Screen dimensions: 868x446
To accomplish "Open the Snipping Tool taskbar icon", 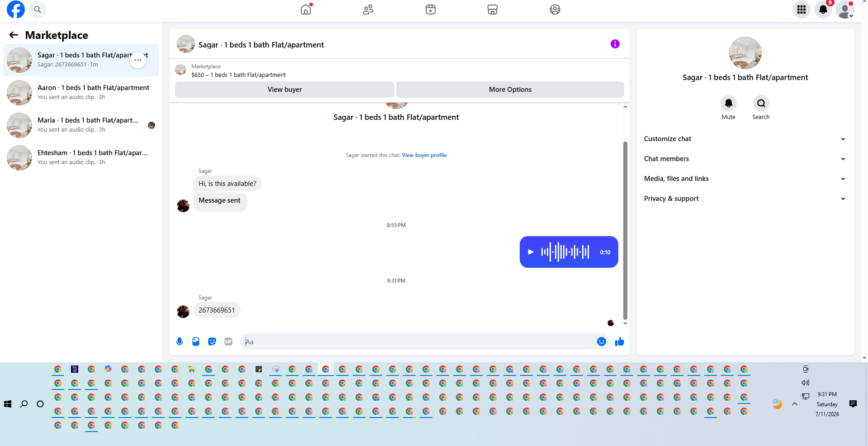I will click(x=275, y=369).
